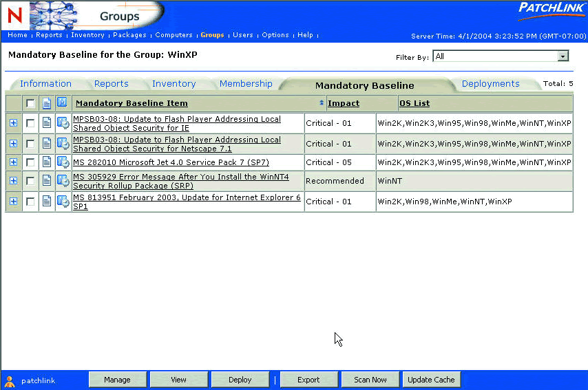Switch to the group Reports tab
588x390 pixels.
112,83
